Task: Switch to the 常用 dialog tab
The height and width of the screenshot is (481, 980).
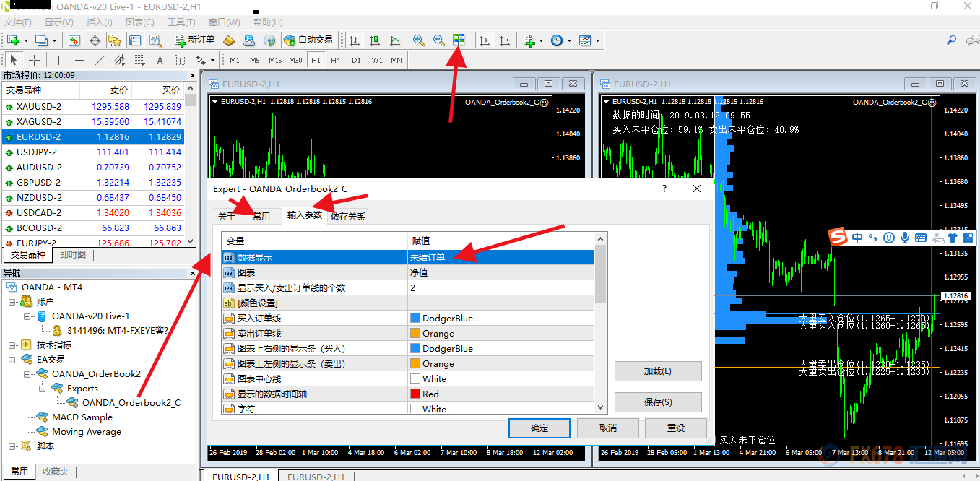Action: click(x=261, y=216)
